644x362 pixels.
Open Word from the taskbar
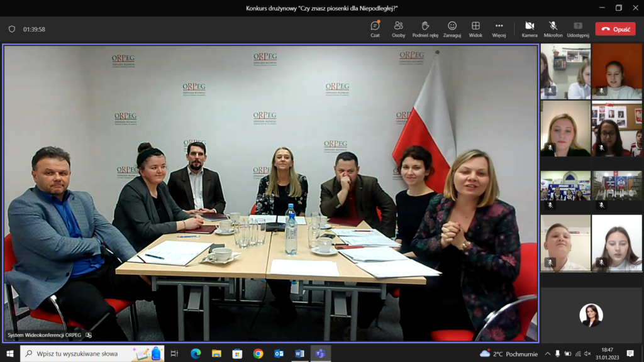pyautogui.click(x=299, y=354)
